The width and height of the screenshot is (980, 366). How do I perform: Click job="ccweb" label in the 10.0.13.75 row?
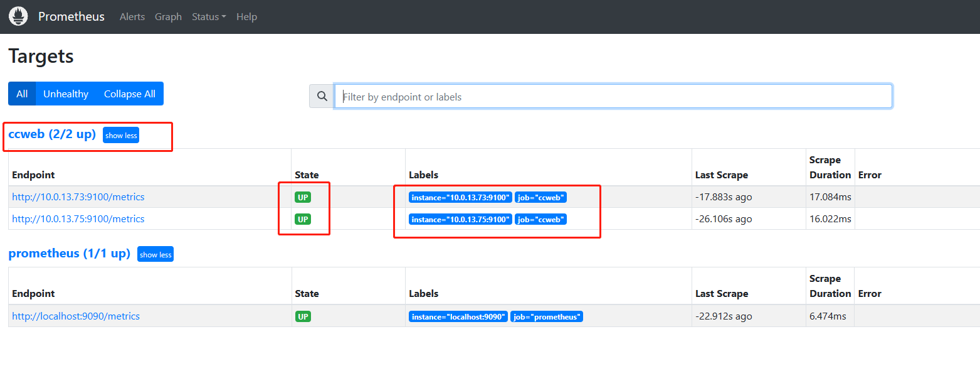click(x=540, y=219)
